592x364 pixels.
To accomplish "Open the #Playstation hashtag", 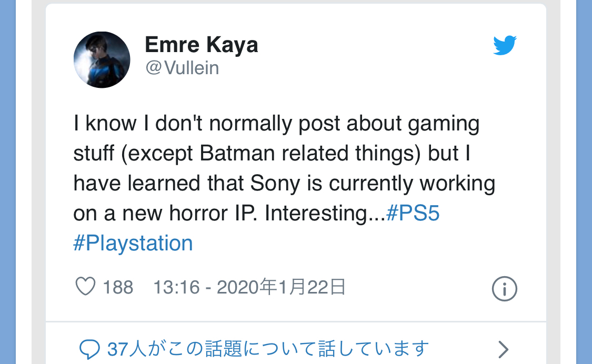I will (x=133, y=244).
